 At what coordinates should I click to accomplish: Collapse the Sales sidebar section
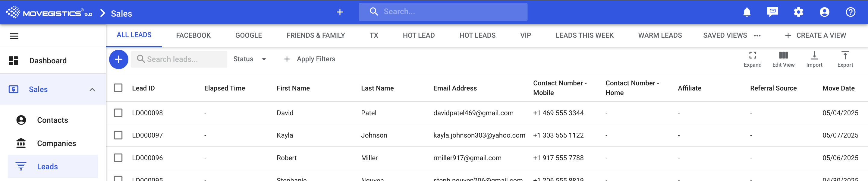(x=92, y=89)
